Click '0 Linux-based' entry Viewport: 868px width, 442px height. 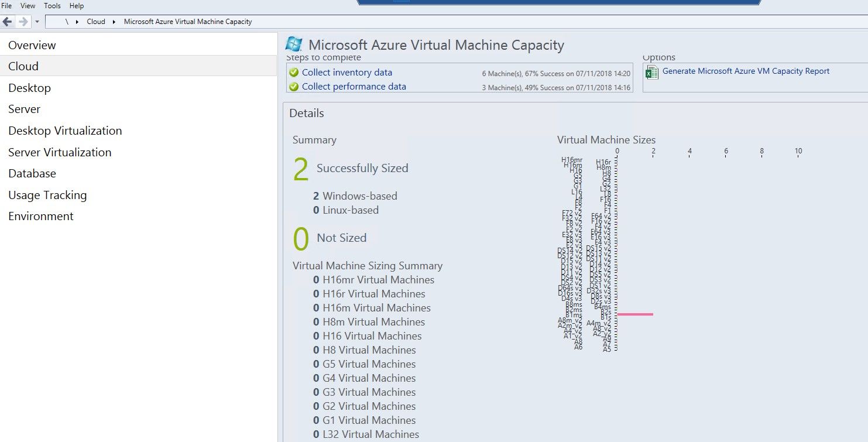click(346, 210)
